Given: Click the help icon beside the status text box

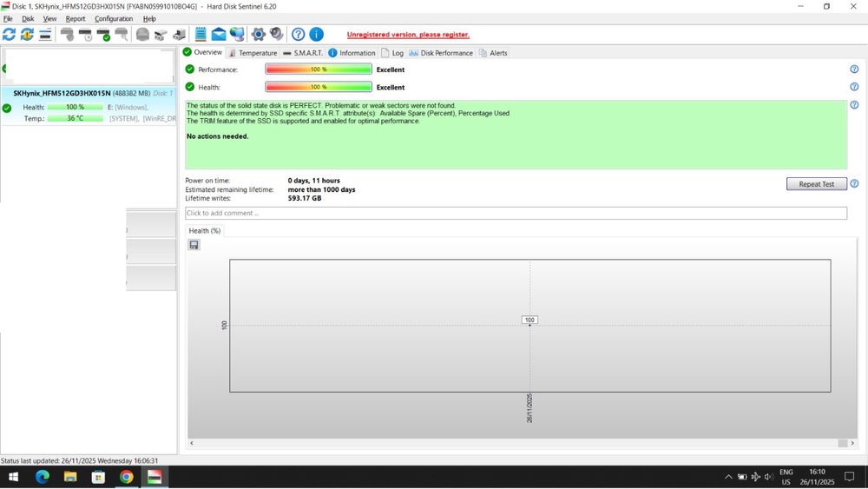Looking at the screenshot, I should click(x=854, y=105).
